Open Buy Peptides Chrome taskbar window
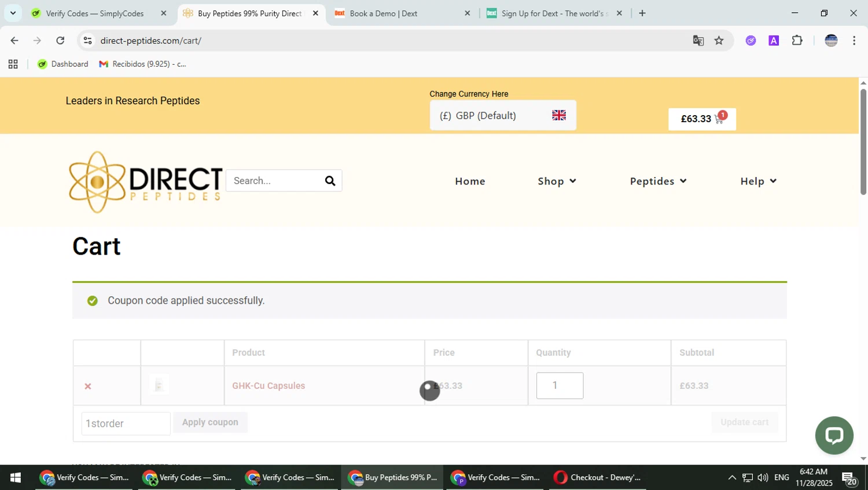The image size is (868, 490). point(392,477)
